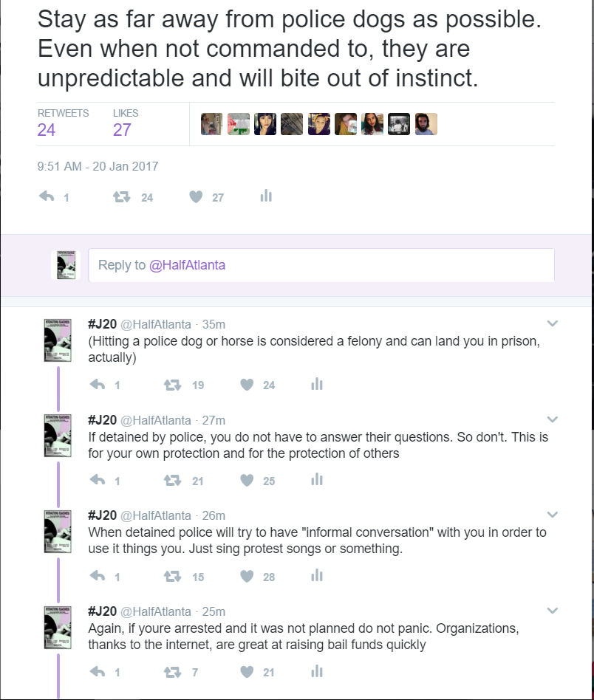The width and height of the screenshot is (594, 700).
Task: Retweet the main tweet with 24 retweets
Action: (120, 196)
